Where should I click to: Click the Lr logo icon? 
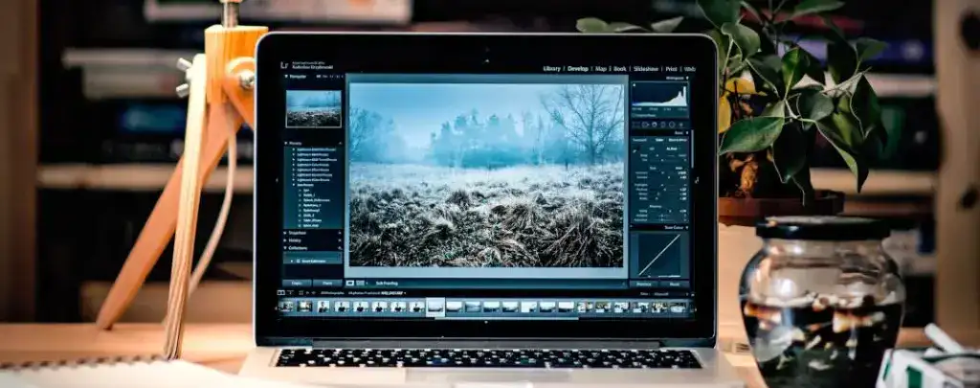coord(284,65)
